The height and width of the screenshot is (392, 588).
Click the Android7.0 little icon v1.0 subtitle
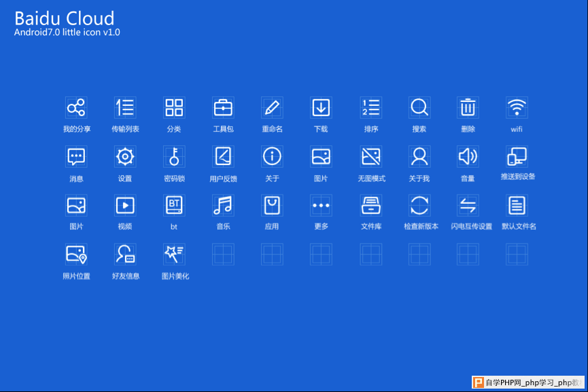click(67, 32)
